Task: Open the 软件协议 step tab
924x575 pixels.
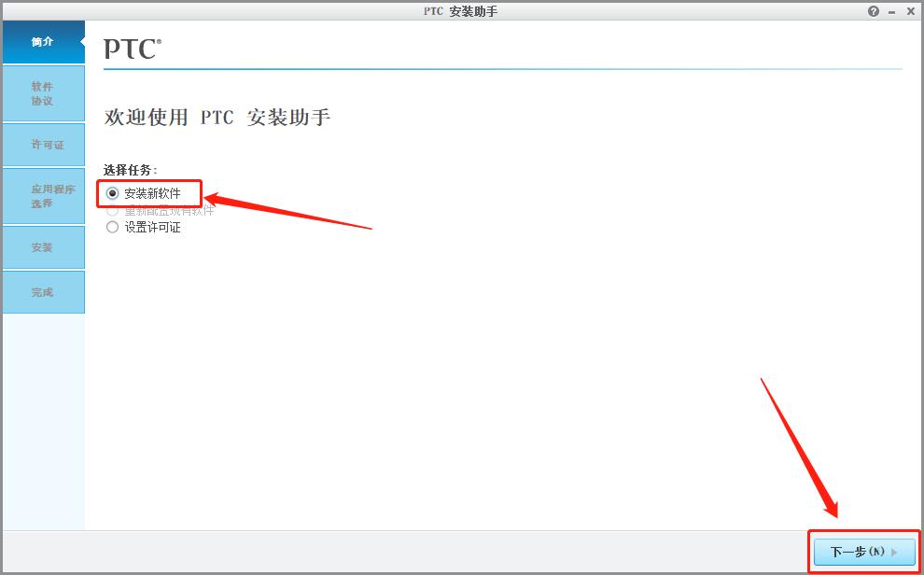Action: [x=43, y=93]
